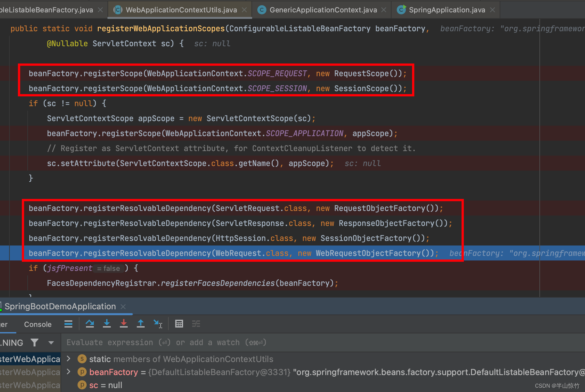Image resolution: width=585 pixels, height=392 pixels.
Task: Click the Step Over icon
Action: 90,324
